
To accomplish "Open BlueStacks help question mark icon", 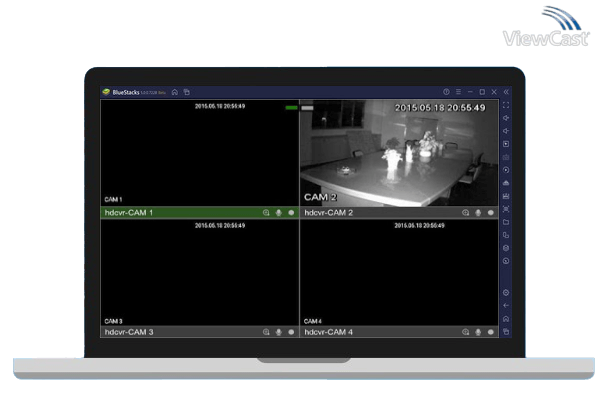I will pyautogui.click(x=446, y=92).
